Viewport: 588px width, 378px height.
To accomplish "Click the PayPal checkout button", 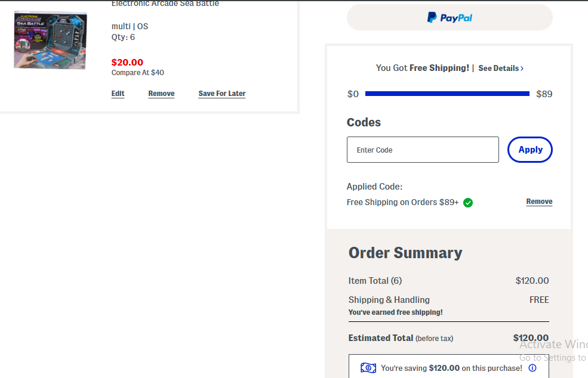I will [450, 17].
